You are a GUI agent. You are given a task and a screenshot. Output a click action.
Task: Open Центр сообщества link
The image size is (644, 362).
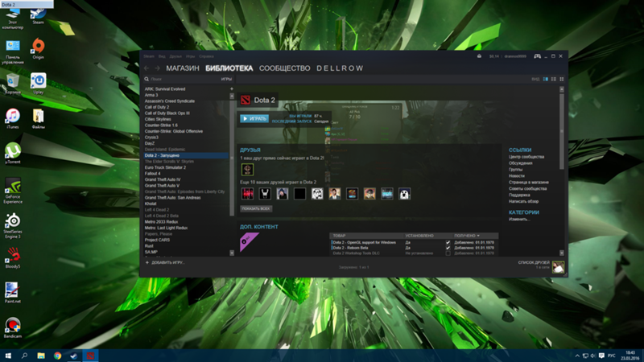[526, 157]
